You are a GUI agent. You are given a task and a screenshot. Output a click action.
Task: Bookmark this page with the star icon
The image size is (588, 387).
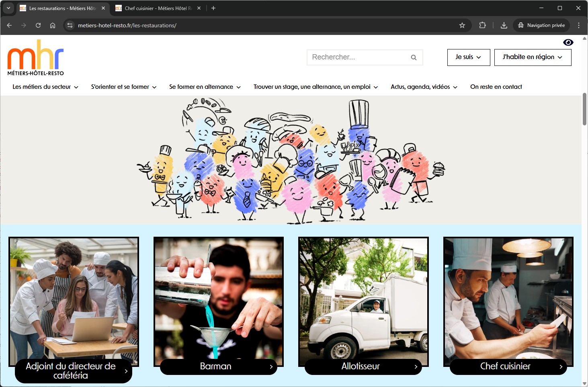click(462, 25)
